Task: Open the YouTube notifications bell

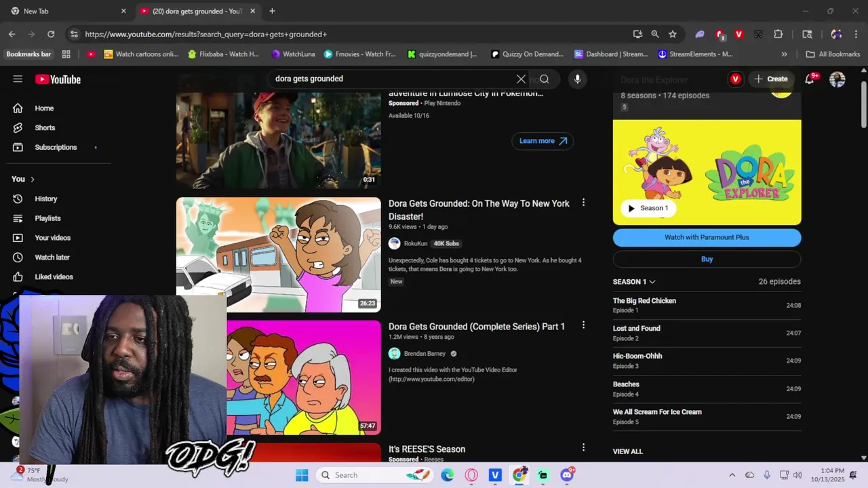Action: pyautogui.click(x=809, y=79)
